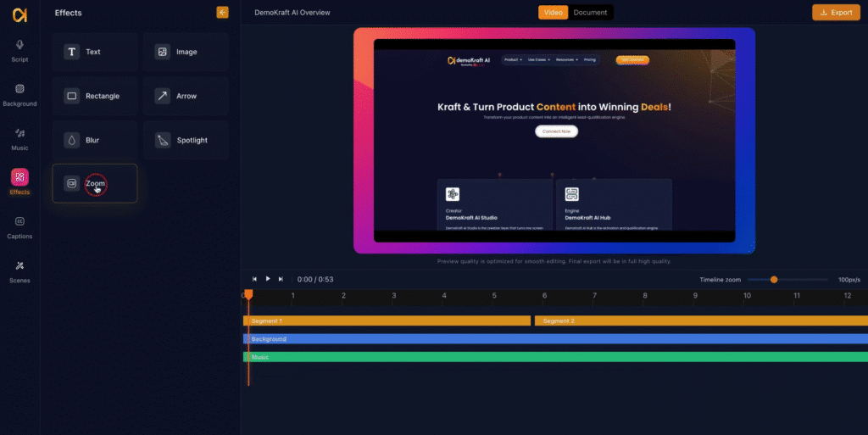868x435 pixels.
Task: Add an Image effect
Action: coord(186,52)
